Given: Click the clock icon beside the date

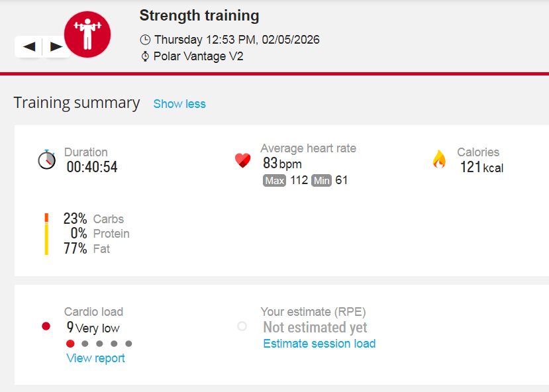Looking at the screenshot, I should coord(145,40).
